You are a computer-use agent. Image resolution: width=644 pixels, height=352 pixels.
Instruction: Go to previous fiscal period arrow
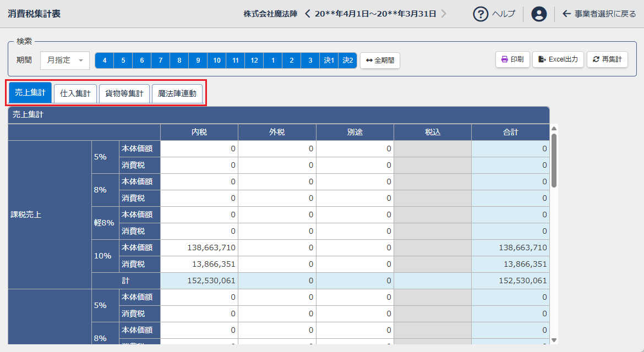tap(307, 14)
